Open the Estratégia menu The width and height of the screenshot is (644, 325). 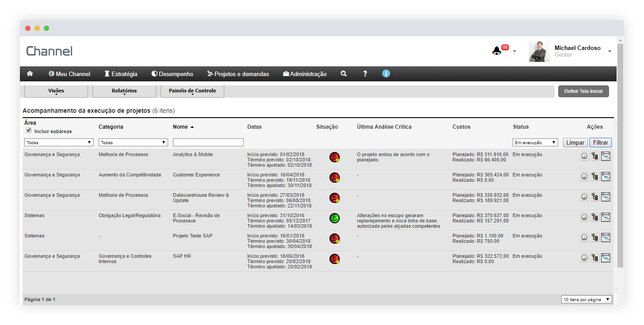[121, 74]
